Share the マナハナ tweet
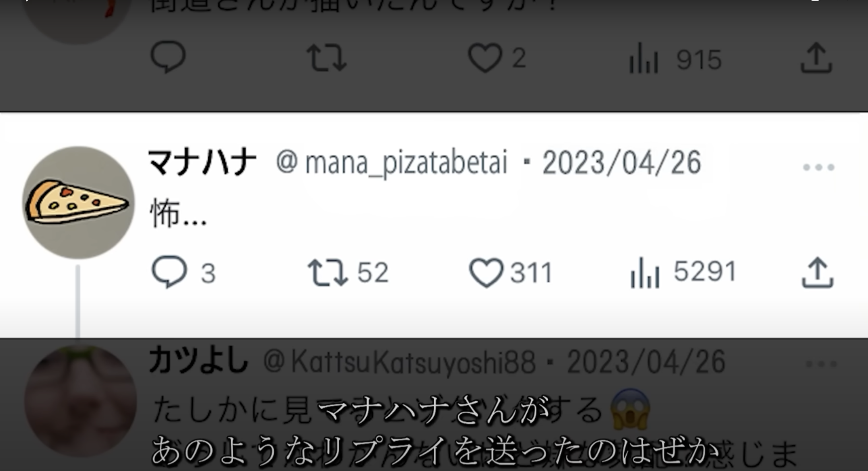 pyautogui.click(x=817, y=273)
